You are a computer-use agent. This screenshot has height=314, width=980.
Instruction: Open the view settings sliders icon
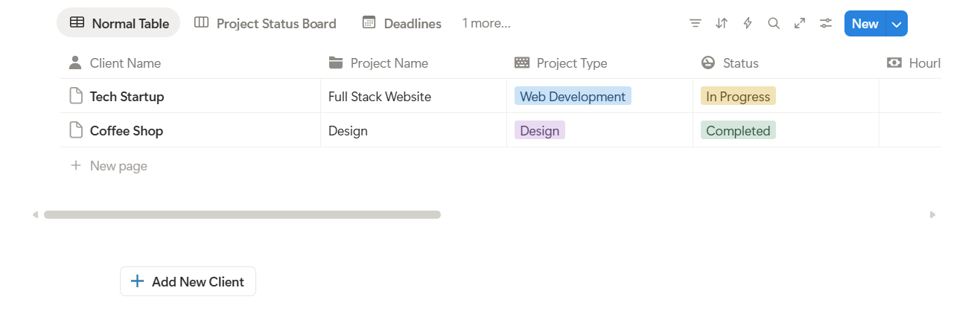pos(826,24)
